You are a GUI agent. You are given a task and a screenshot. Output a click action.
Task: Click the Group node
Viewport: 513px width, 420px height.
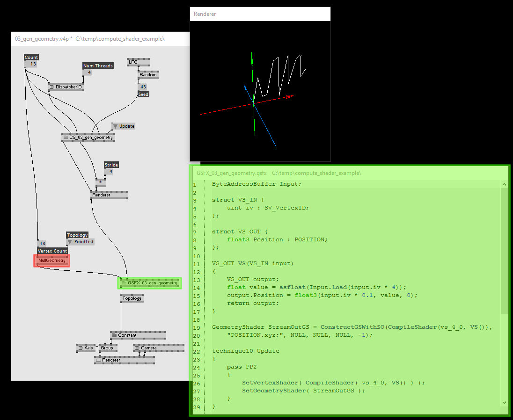click(107, 348)
